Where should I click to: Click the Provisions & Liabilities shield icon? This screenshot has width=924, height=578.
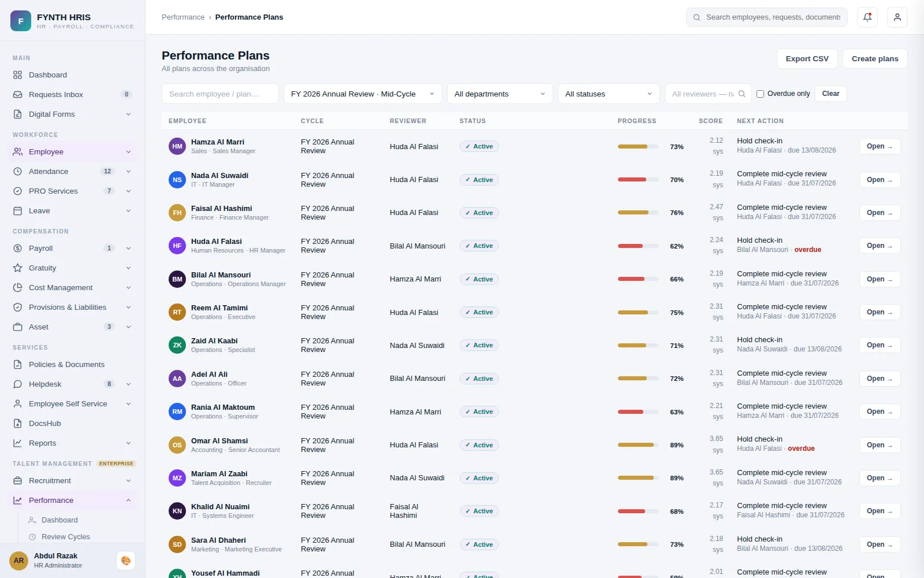click(18, 307)
